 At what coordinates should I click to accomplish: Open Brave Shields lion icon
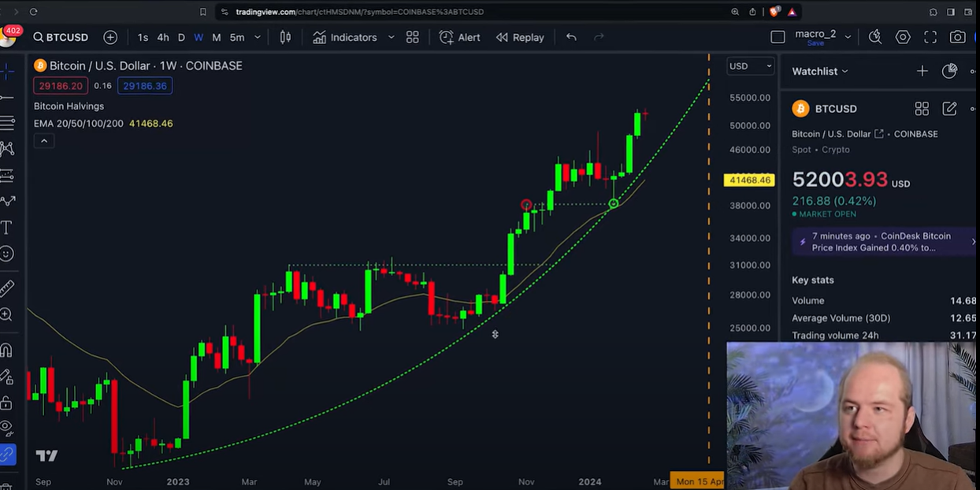point(774,12)
